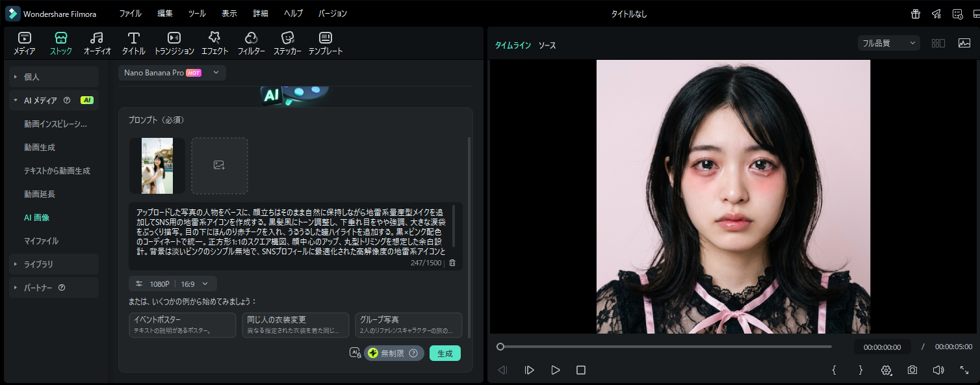Click the Audio (オーディオ) music note icon

click(x=97, y=43)
